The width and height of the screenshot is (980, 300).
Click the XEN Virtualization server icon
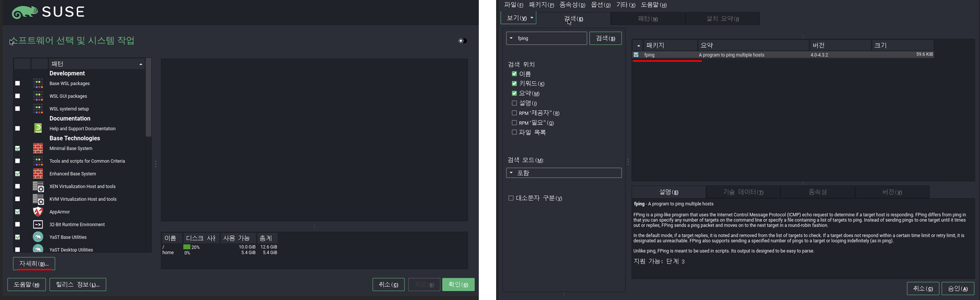(x=38, y=186)
